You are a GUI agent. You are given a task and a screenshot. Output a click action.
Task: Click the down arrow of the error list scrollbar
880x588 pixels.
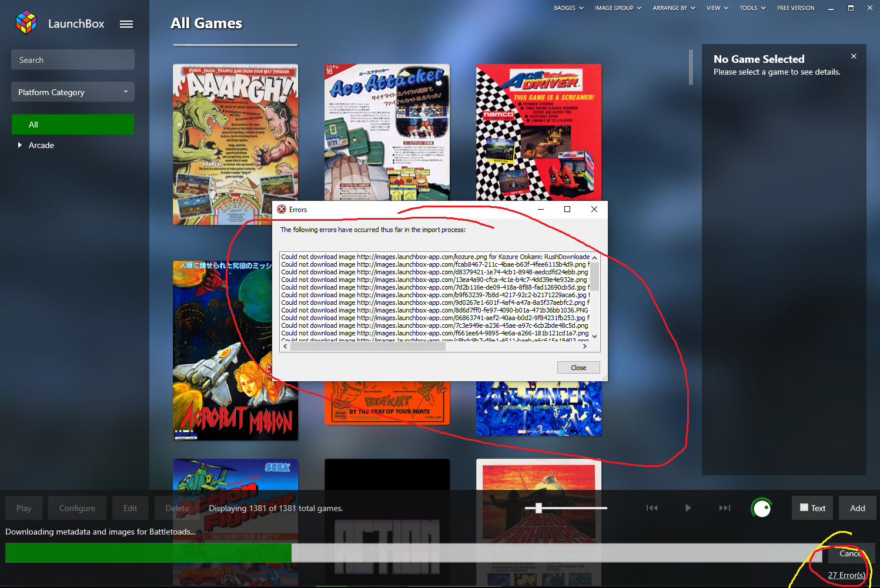tap(594, 337)
